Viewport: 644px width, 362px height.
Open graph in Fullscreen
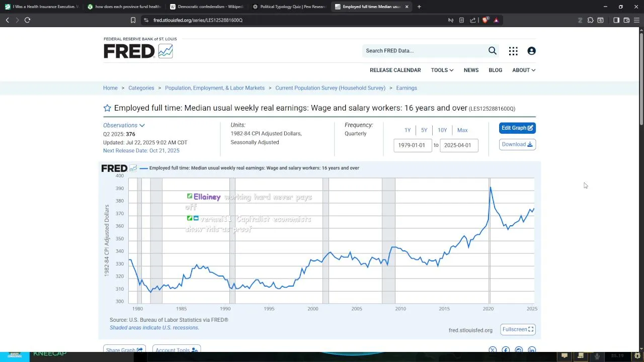[518, 330]
